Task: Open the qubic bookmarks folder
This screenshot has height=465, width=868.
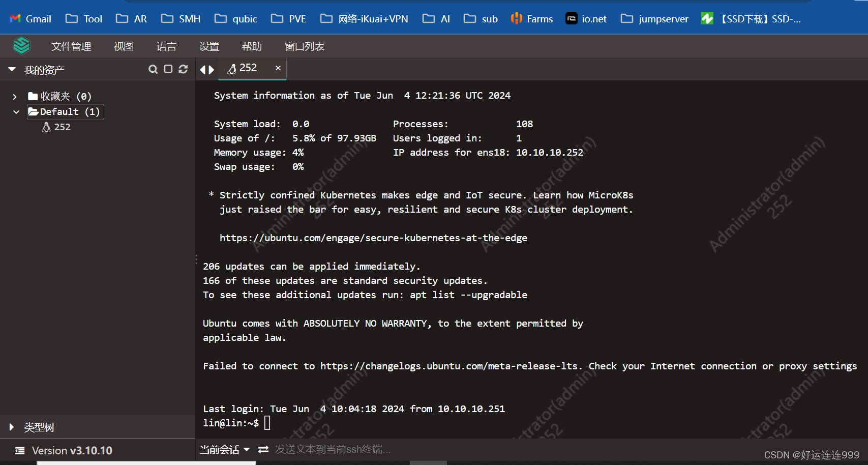Action: pyautogui.click(x=235, y=19)
